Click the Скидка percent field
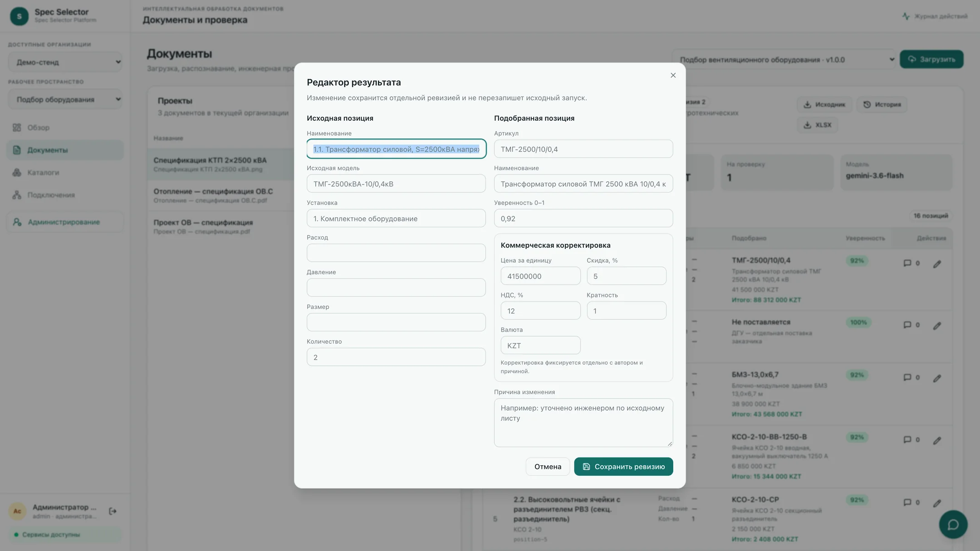Screen dimensions: 980x551 point(627,276)
